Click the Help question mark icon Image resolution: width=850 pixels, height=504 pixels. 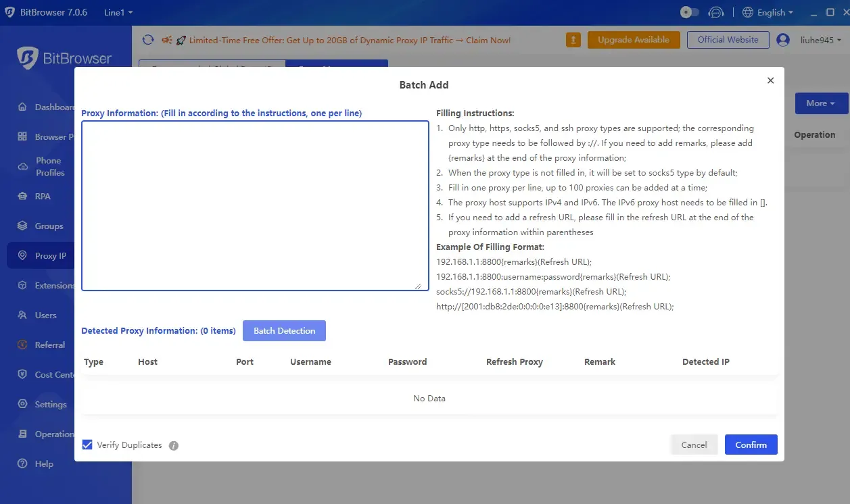coord(22,464)
